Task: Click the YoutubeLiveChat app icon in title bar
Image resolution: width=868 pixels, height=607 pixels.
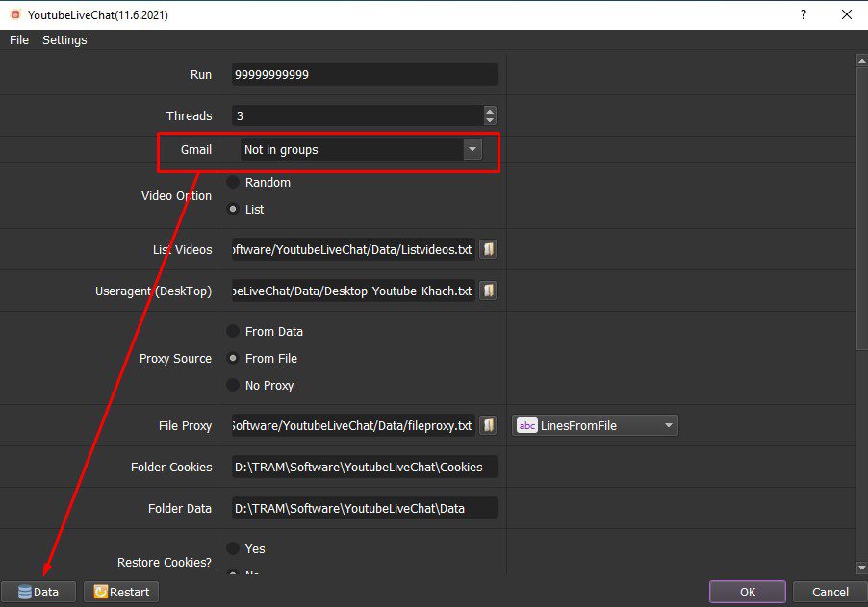Action: click(x=15, y=14)
